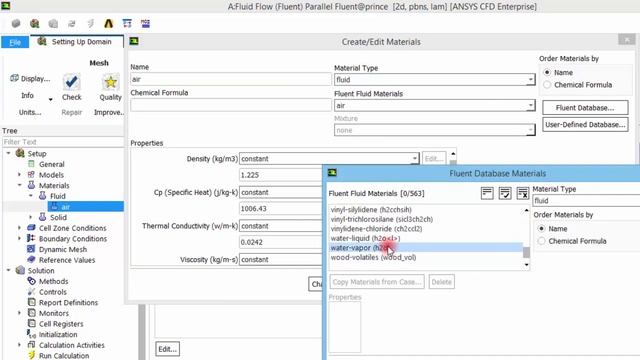Click the Cell Registers icon
This screenshot has width=640, height=360.
coord(31,323)
